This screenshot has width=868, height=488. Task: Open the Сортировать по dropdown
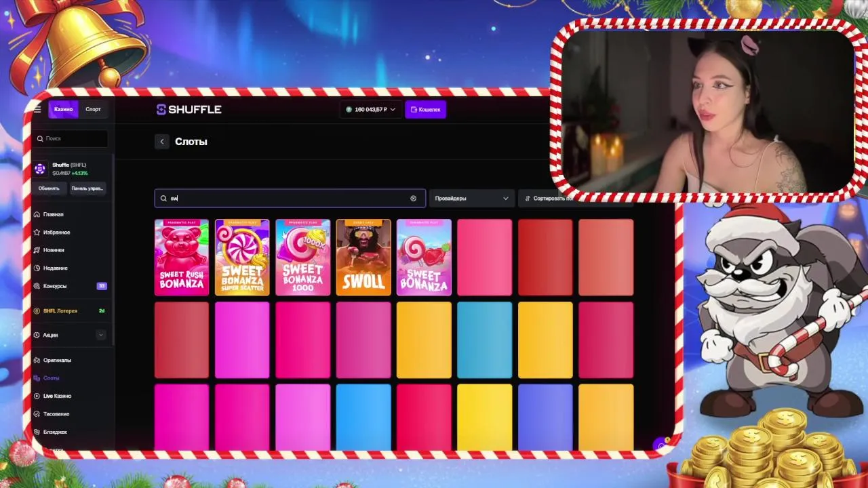click(549, 198)
